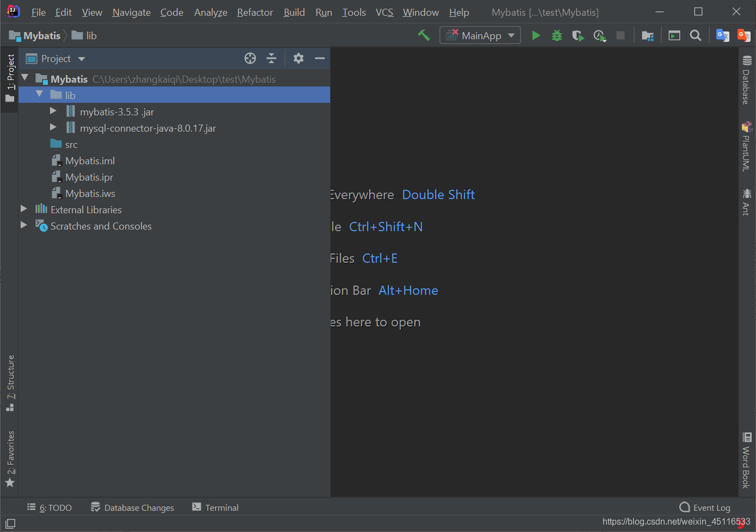This screenshot has width=756, height=532.
Task: Collapse the lib folder arrow
Action: (39, 95)
